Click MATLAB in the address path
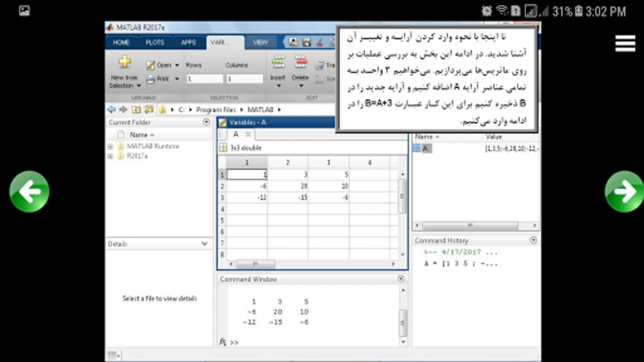The width and height of the screenshot is (644, 362). (260, 109)
